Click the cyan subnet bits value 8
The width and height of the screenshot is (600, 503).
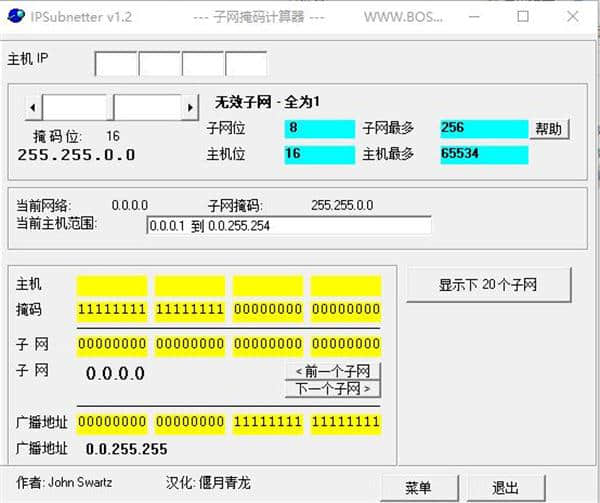[320, 128]
